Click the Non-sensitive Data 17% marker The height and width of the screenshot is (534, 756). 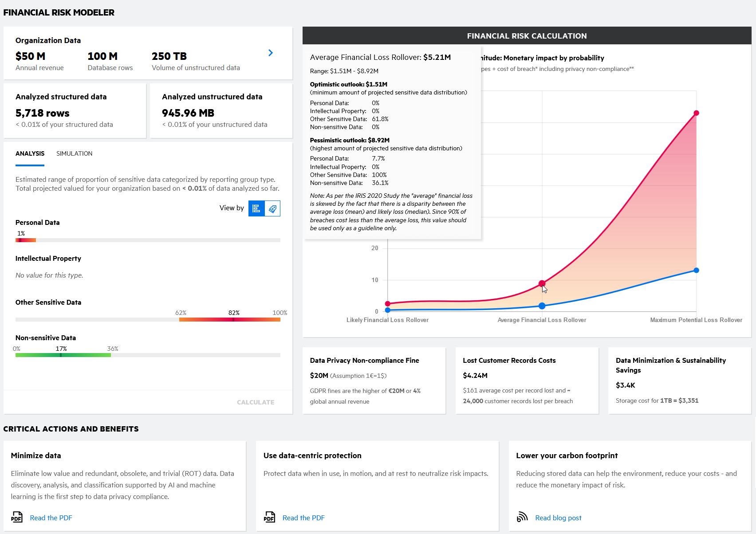(x=61, y=355)
